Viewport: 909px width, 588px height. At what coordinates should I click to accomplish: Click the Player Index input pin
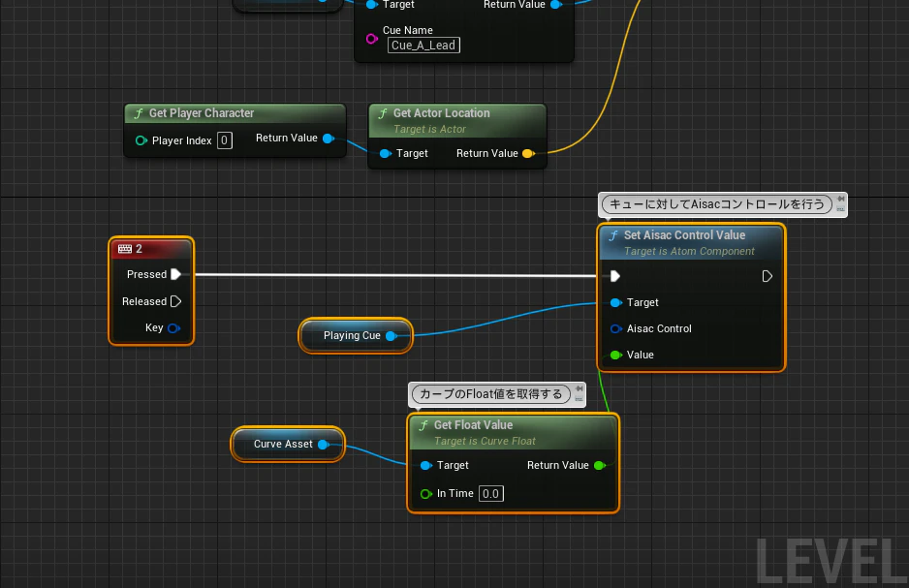pyautogui.click(x=141, y=140)
